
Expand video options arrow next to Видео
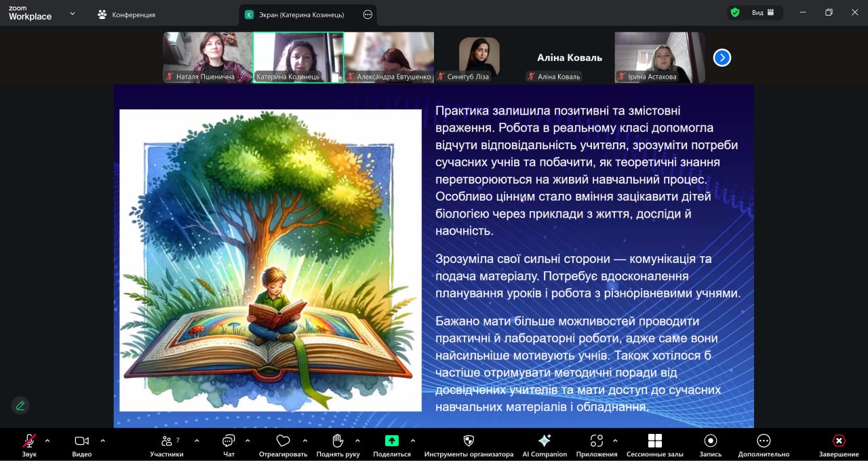pos(102,440)
